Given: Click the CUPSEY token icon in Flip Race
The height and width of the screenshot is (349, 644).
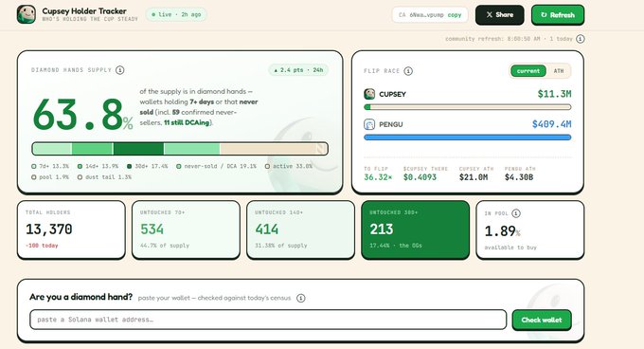Looking at the screenshot, I should pyautogui.click(x=369, y=94).
